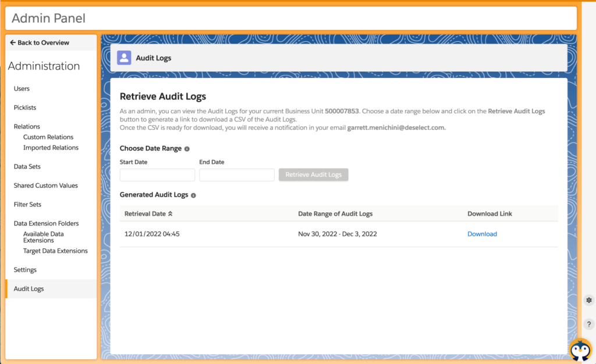Open Shared Custom Values

[x=45, y=185]
